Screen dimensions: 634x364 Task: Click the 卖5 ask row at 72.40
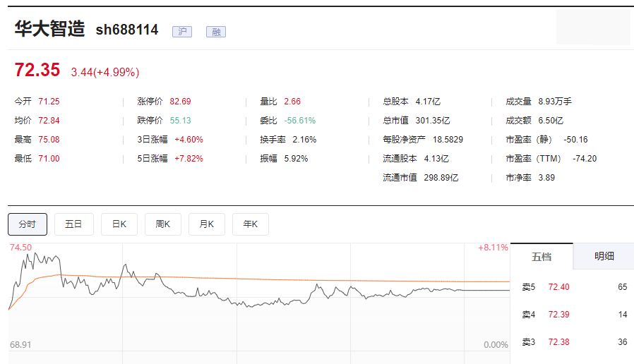tap(558, 287)
